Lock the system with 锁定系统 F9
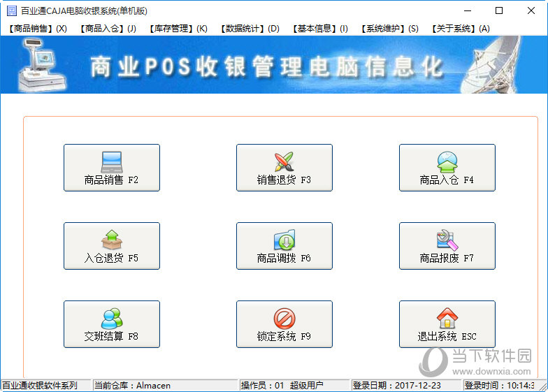This screenshot has height=392, width=548. [x=284, y=324]
